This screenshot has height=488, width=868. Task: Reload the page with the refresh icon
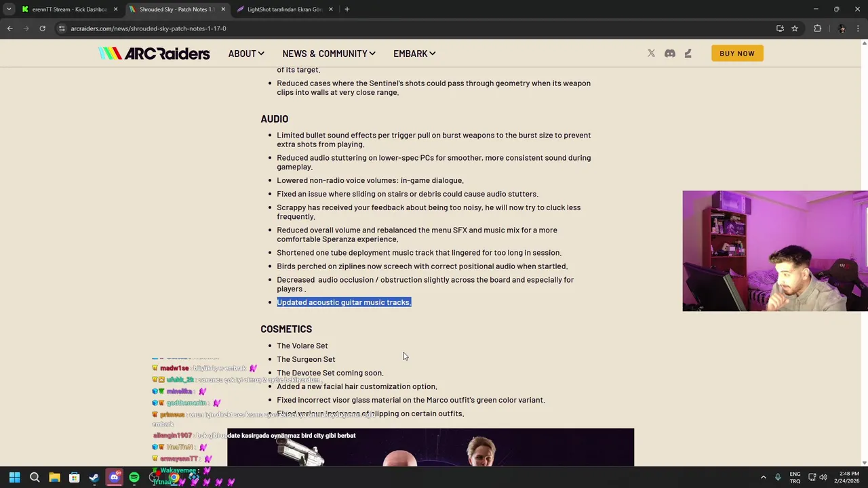42,28
